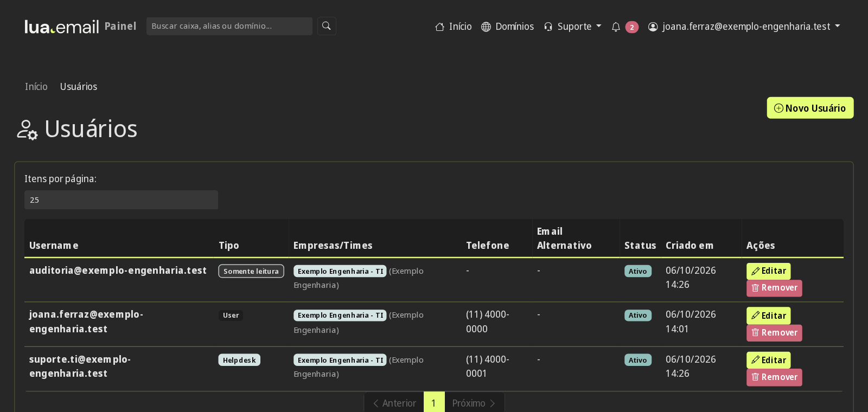Click the Usuários breadcrumb item
Image resolution: width=868 pixels, height=412 pixels.
[79, 87]
